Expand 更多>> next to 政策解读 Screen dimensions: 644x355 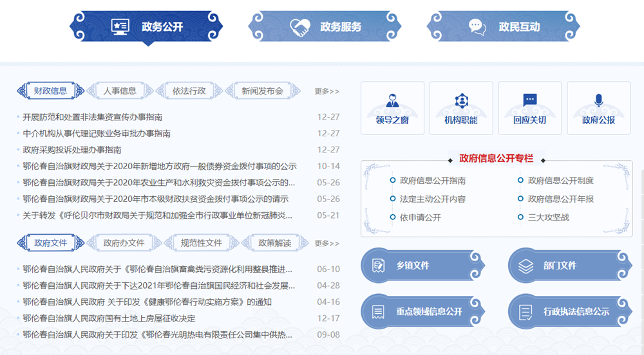(x=327, y=243)
